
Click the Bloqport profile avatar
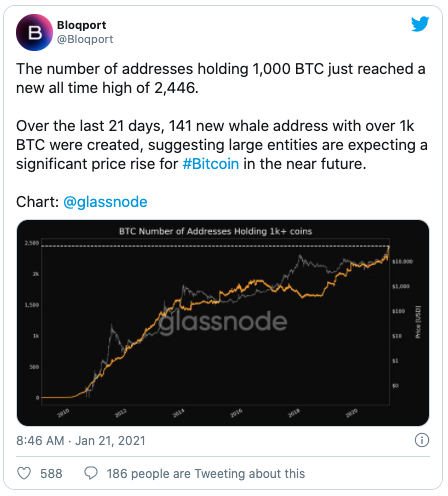34,32
